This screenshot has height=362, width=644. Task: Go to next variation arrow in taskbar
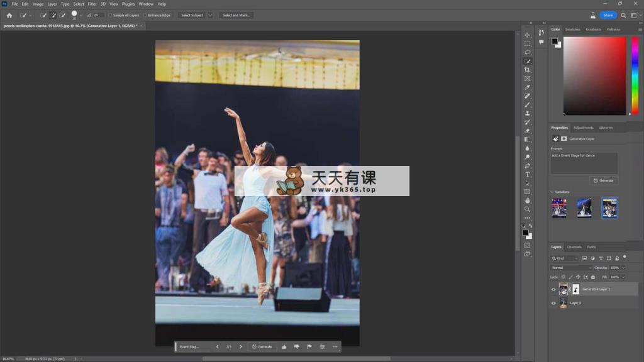pos(241,347)
